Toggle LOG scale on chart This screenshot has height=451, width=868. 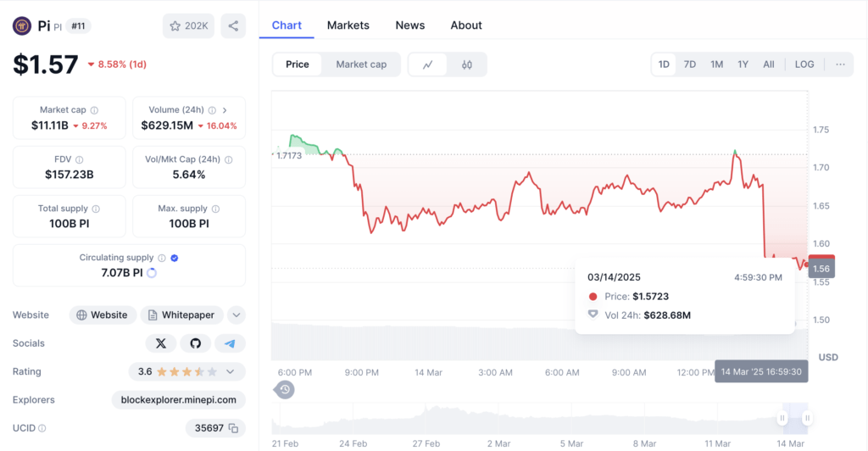coord(804,64)
